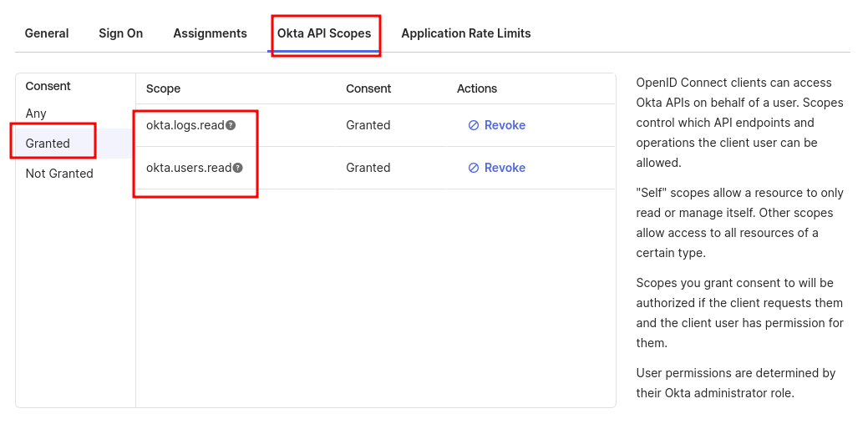Screen dimensions: 868x439
Task: Open the Assignments tab
Action: (210, 33)
